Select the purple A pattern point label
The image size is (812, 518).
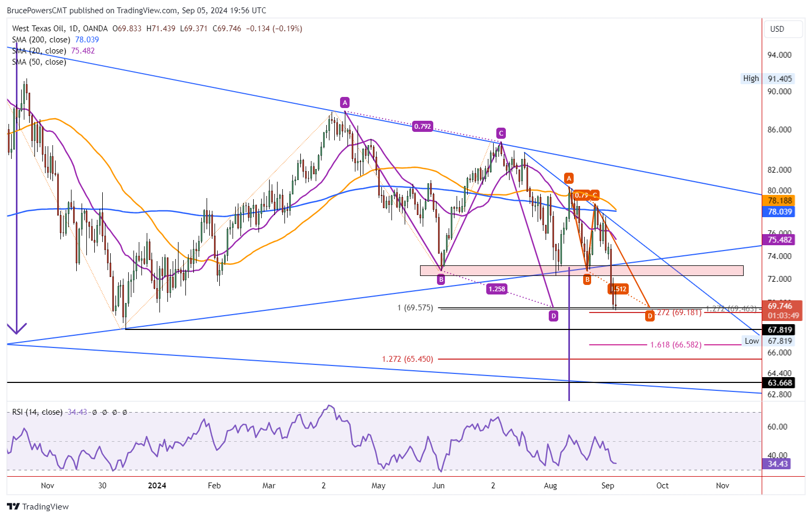(x=345, y=102)
